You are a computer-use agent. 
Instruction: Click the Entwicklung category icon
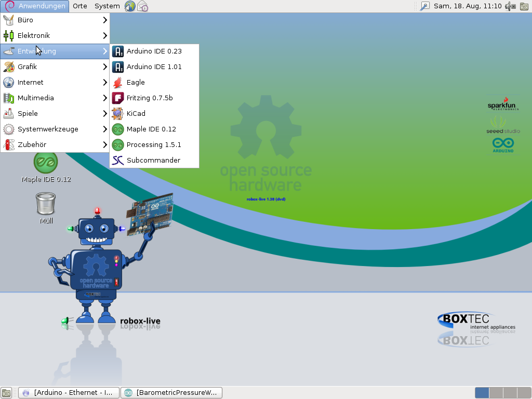pyautogui.click(x=8, y=51)
